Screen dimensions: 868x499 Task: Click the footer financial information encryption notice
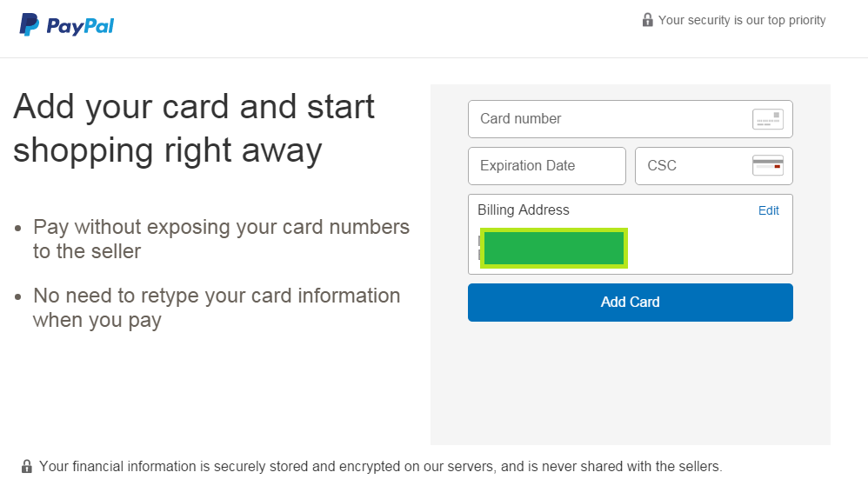pyautogui.click(x=380, y=466)
